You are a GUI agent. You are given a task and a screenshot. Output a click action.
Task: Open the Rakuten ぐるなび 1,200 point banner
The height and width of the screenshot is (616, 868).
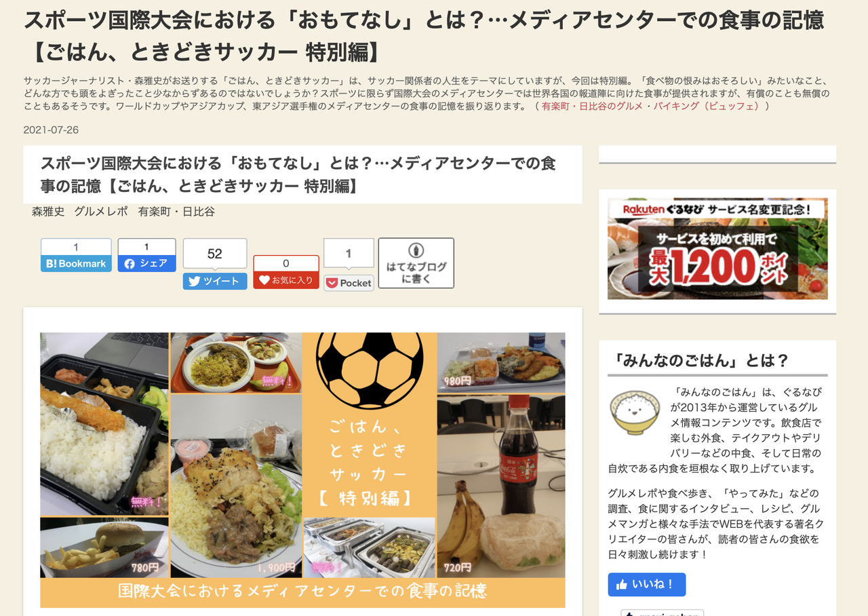click(x=717, y=249)
